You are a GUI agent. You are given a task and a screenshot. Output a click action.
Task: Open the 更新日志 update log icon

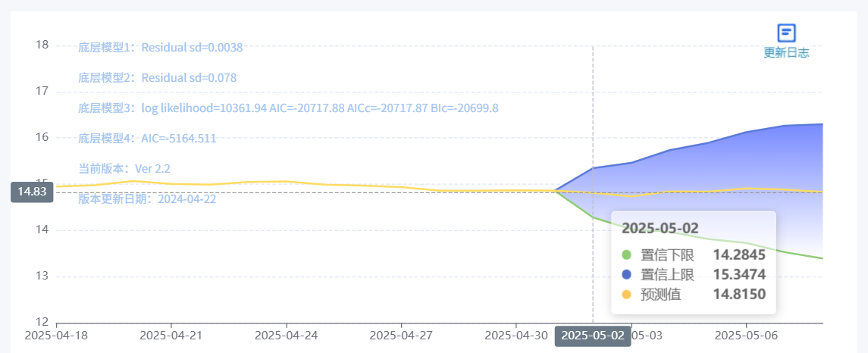[x=786, y=33]
